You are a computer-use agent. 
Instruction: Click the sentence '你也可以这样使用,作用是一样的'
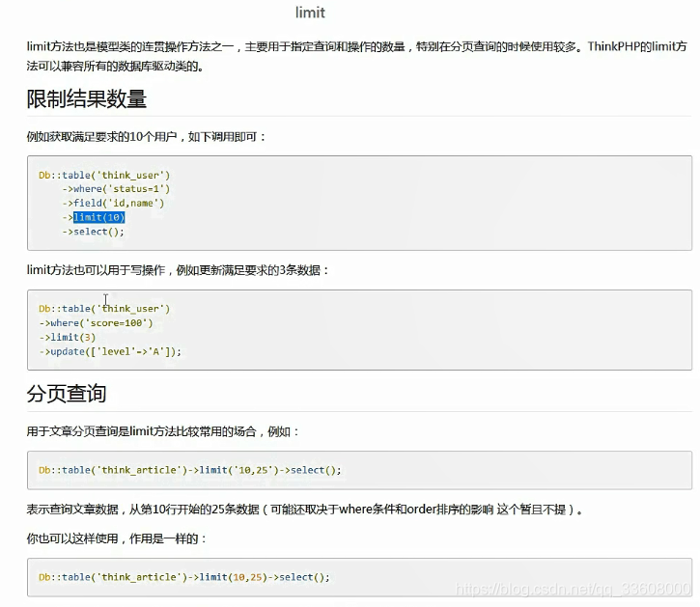(112, 538)
